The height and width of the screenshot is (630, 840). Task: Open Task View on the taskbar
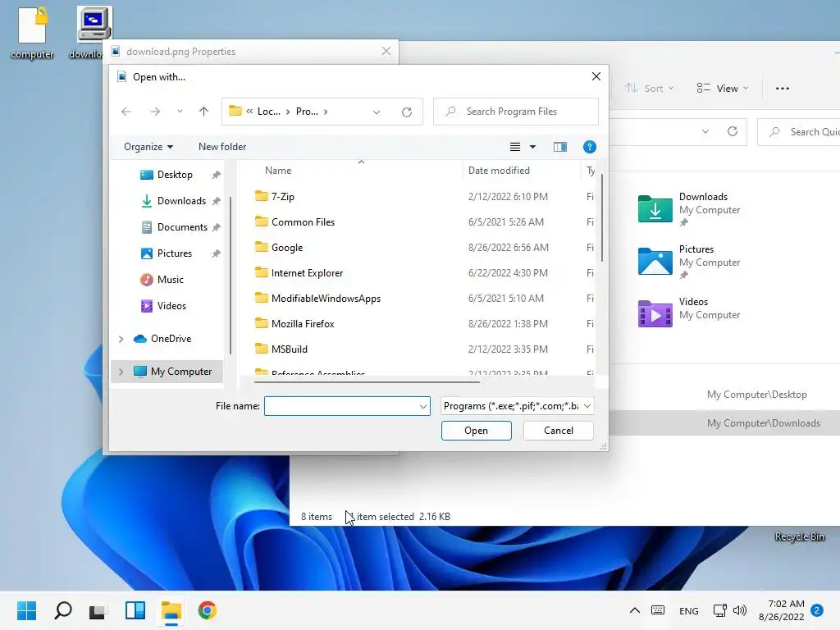98,610
